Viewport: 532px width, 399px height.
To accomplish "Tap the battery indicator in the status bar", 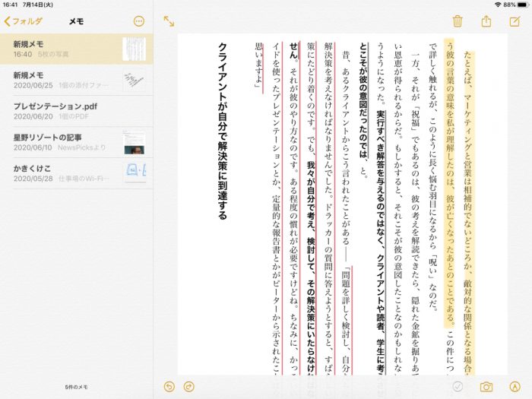I will click(x=522, y=5).
